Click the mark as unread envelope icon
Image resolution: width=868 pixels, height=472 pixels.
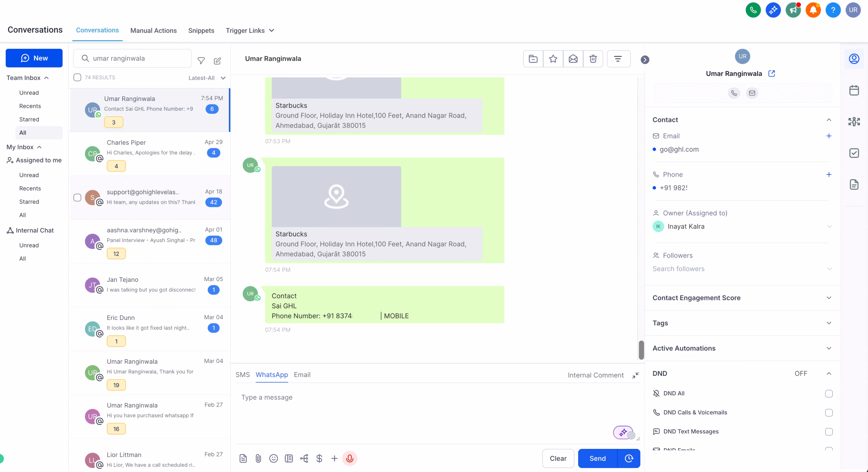(x=573, y=59)
